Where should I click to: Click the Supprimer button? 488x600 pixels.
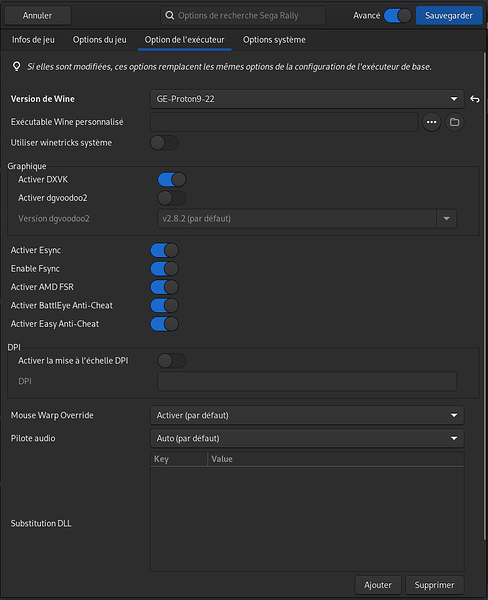click(x=434, y=585)
